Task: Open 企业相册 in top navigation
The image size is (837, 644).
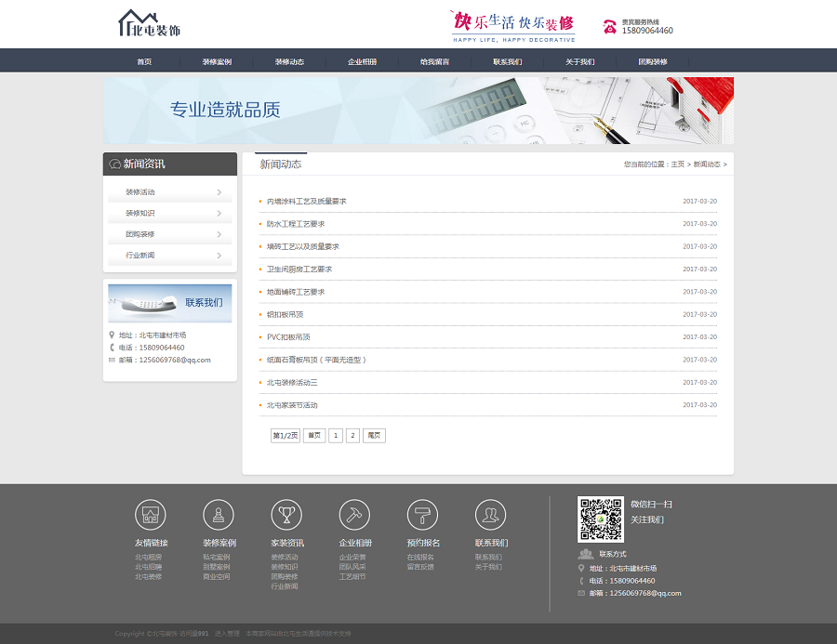Action: [362, 61]
